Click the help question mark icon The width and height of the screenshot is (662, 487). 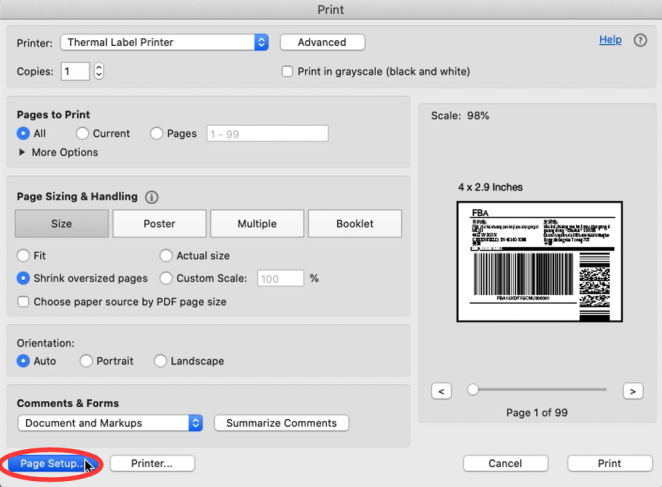pyautogui.click(x=640, y=41)
